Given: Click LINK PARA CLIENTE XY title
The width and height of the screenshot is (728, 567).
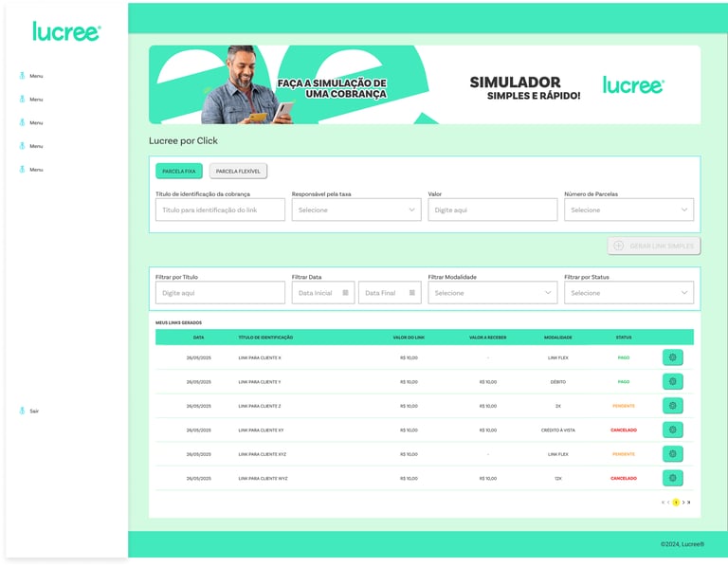Looking at the screenshot, I should coord(261,430).
